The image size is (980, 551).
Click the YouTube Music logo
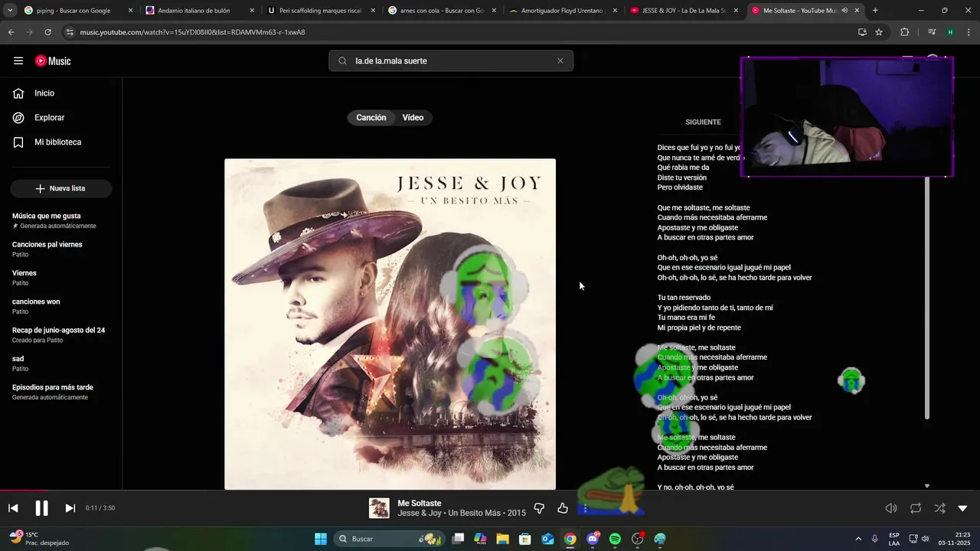click(x=53, y=60)
